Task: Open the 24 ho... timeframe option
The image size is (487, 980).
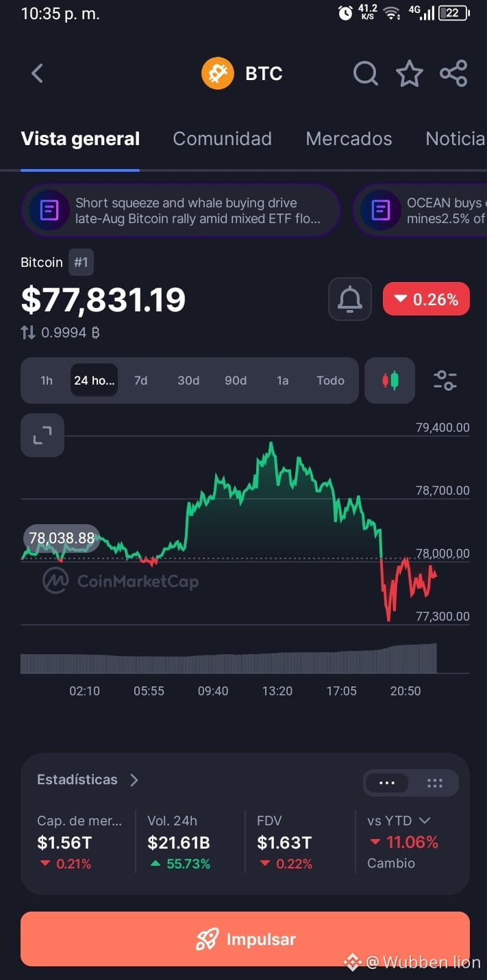Action: (x=95, y=381)
